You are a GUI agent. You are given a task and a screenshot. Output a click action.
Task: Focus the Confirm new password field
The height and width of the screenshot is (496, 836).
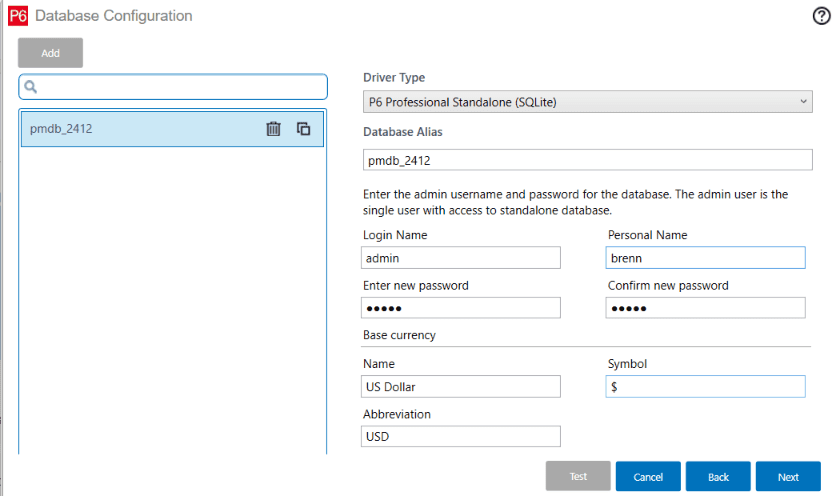click(705, 307)
